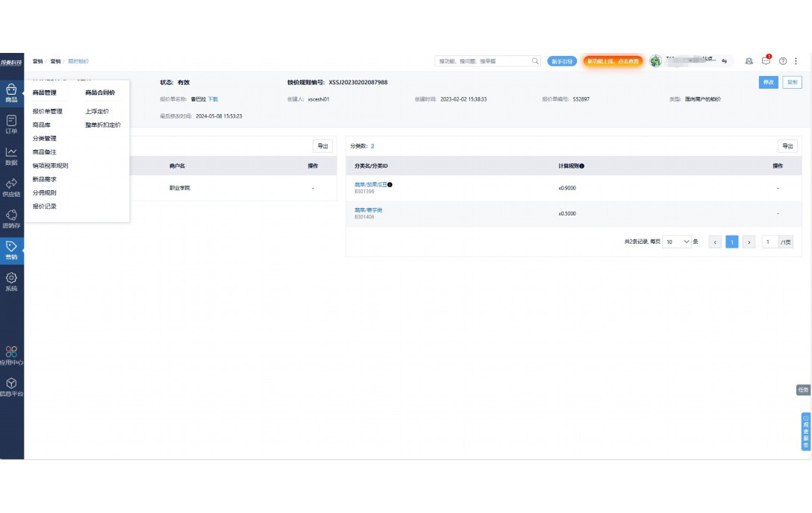Click the info icon beside 计算规则

[x=581, y=166]
